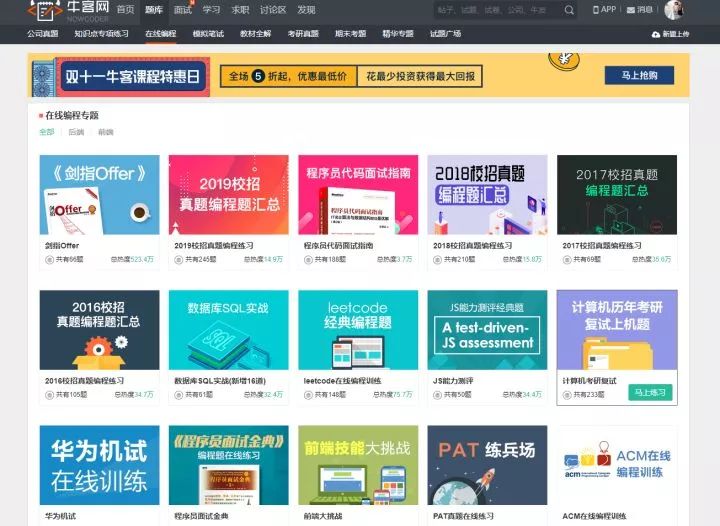Viewport: 720px width, 526px height.
Task: Switch to the 模拟笔试 tab
Action: point(208,34)
